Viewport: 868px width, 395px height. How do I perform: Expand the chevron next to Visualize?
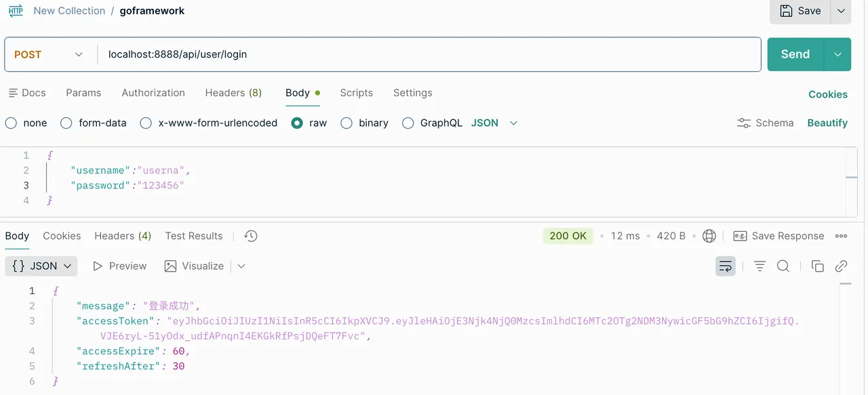click(241, 266)
